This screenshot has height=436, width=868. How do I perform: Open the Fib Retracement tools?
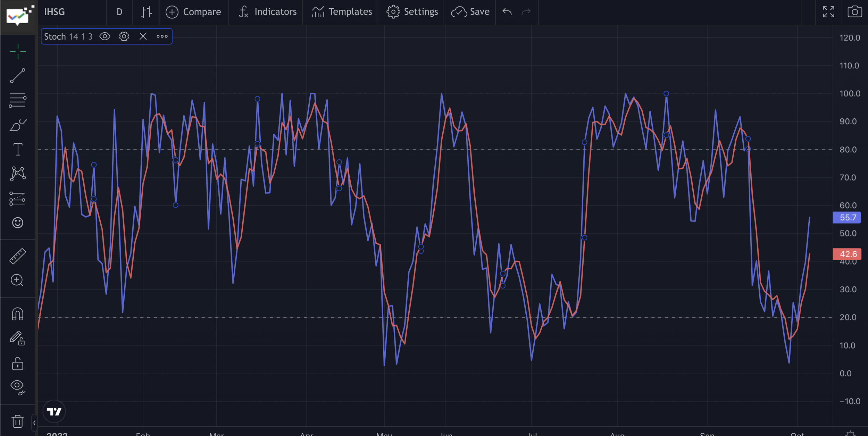pos(18,100)
